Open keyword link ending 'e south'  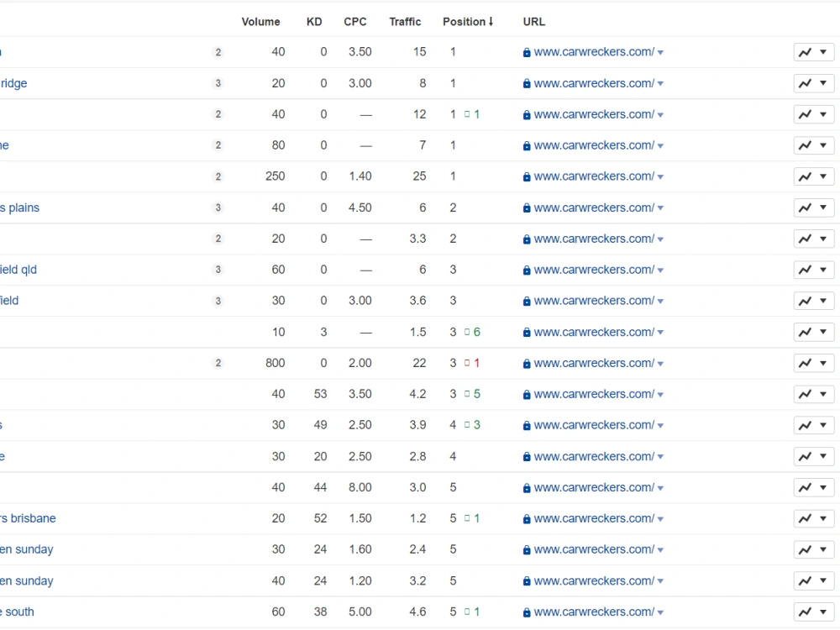point(17,612)
